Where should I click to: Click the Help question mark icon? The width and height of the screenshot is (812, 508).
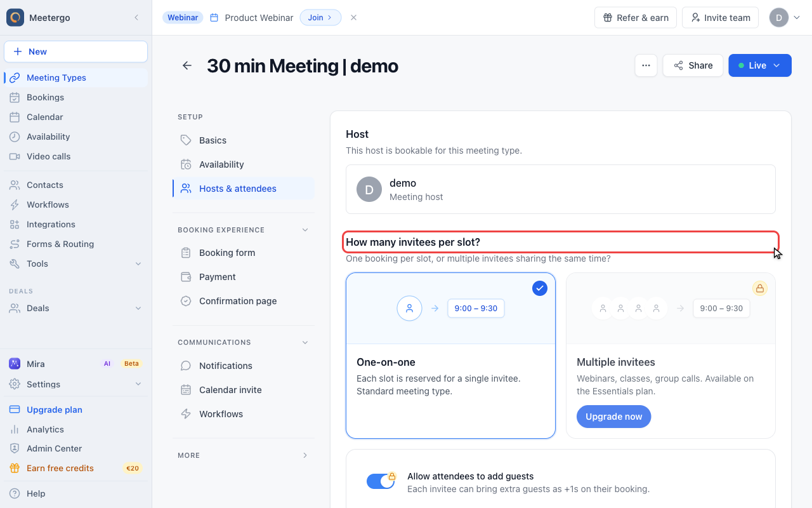click(15, 493)
